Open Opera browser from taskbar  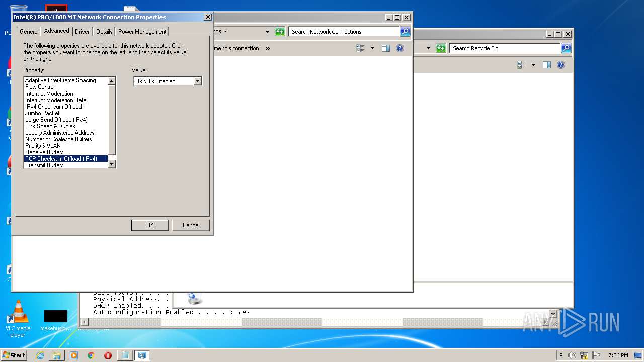coord(108,355)
